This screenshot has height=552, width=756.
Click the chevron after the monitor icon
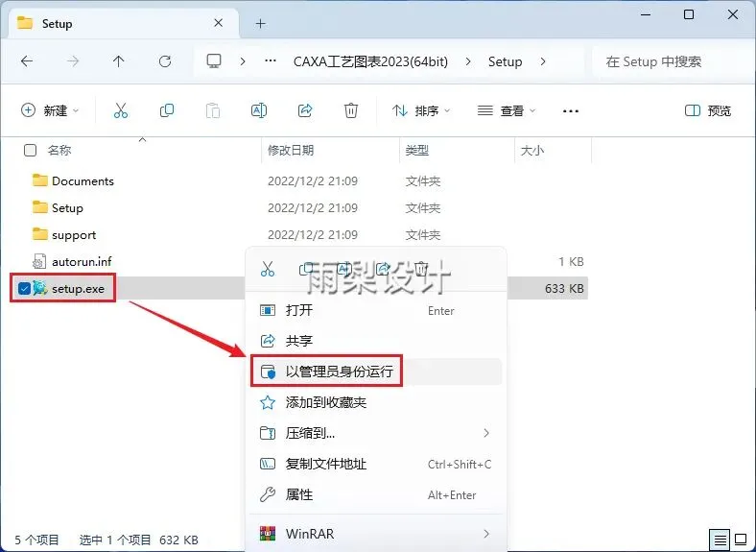pos(243,61)
